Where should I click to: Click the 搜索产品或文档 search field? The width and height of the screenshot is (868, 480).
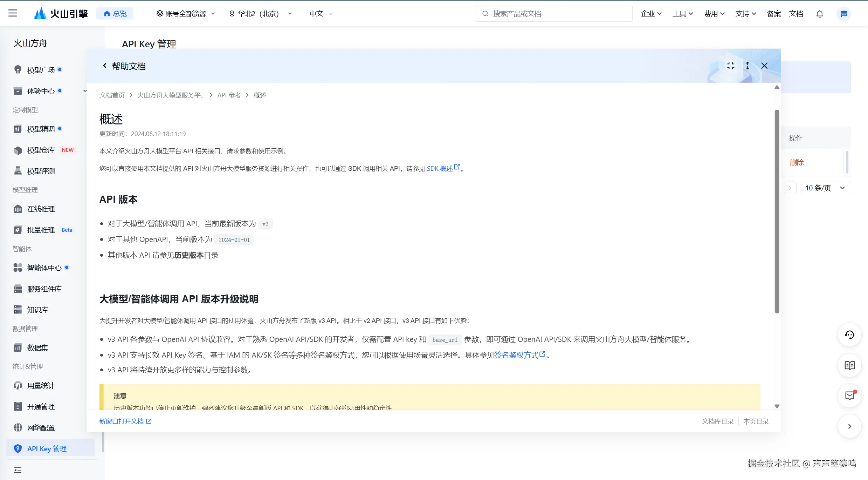point(553,13)
